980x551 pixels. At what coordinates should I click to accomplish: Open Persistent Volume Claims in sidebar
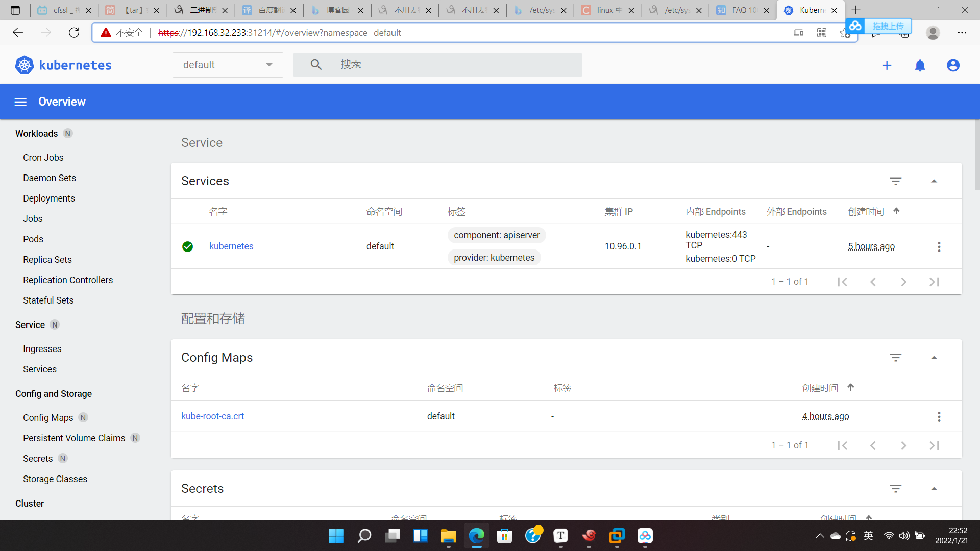(74, 438)
